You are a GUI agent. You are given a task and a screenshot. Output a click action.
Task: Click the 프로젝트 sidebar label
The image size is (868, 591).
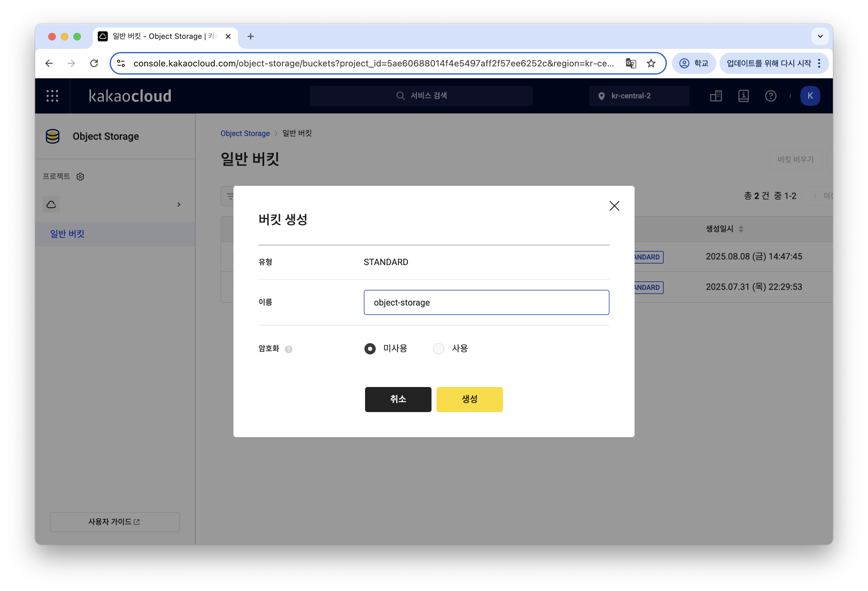coord(56,176)
